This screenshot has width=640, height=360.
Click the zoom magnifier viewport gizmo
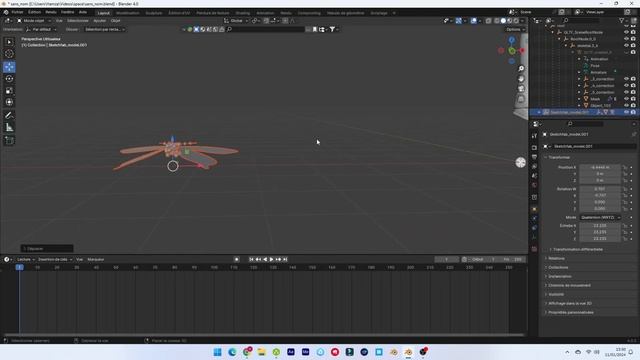[x=521, y=69]
